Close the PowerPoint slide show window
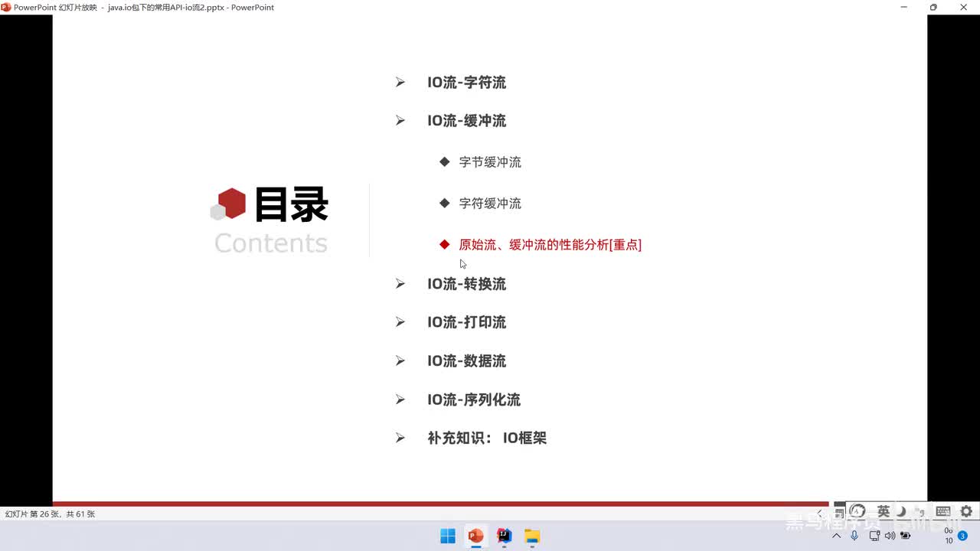 click(x=964, y=7)
